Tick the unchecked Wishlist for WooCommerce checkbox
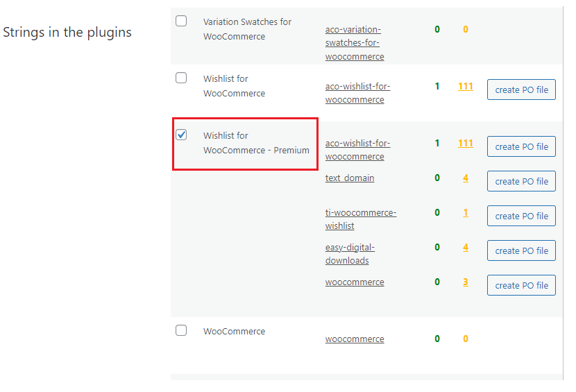 (181, 78)
